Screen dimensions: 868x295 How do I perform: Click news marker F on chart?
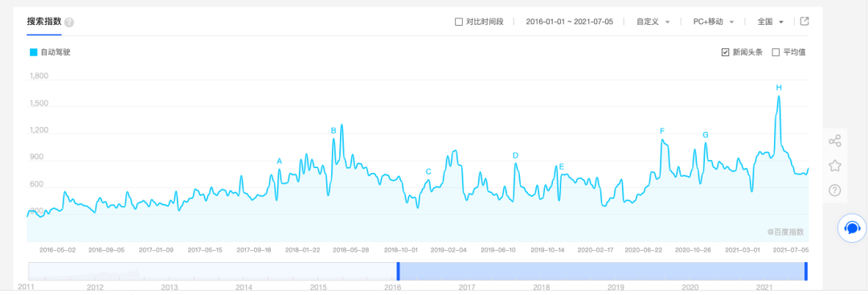[662, 131]
